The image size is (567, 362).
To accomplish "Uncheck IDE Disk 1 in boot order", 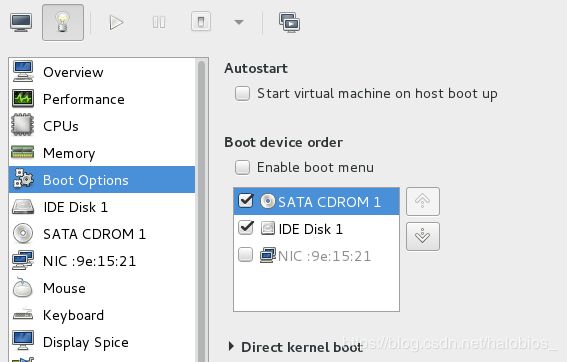I will tap(246, 228).
